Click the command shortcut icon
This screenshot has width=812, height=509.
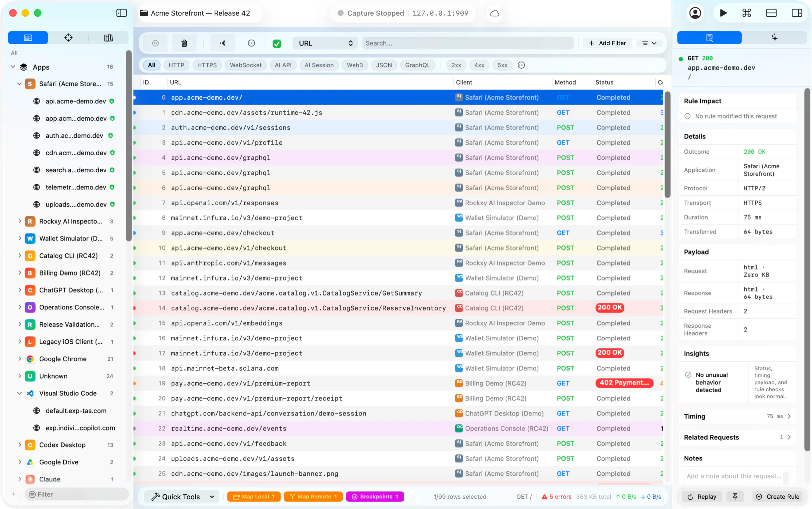[x=747, y=13]
